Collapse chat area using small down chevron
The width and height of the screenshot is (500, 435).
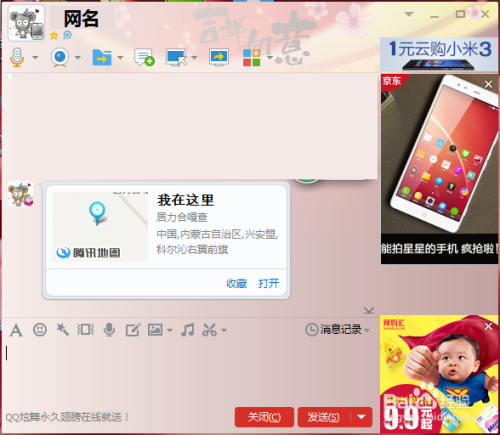click(369, 311)
